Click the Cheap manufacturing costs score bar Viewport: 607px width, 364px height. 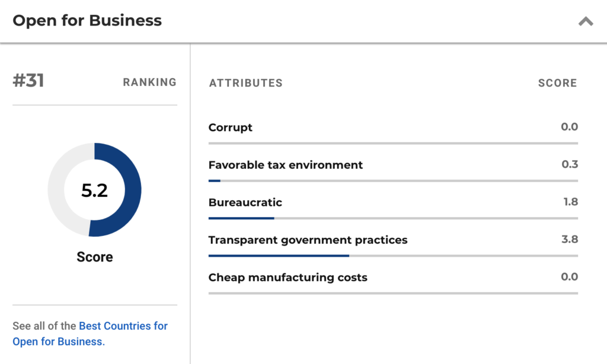tap(393, 293)
